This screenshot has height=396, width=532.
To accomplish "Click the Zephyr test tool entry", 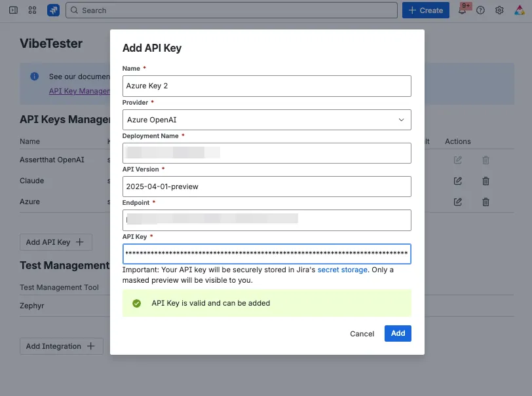I will click(x=32, y=306).
